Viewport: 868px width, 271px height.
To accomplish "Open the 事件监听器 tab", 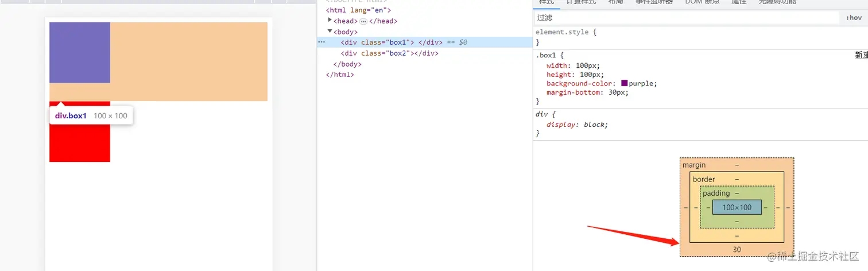I will [x=654, y=2].
